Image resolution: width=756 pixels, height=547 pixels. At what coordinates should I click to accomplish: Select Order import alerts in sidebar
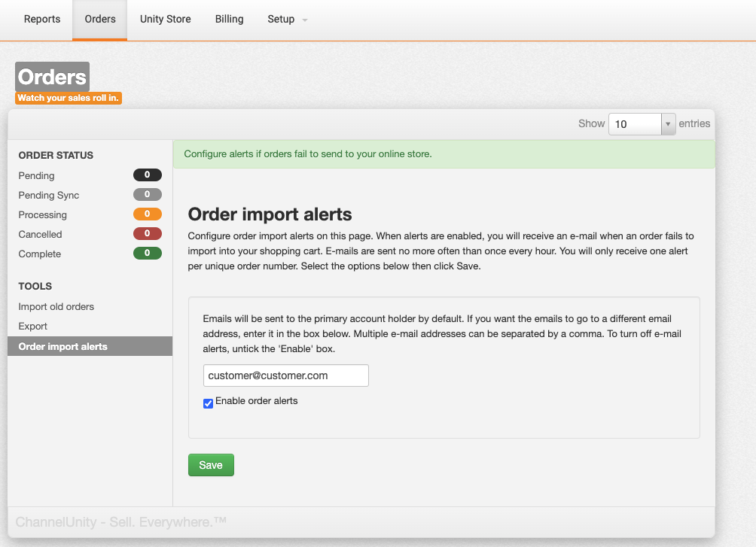coord(62,346)
